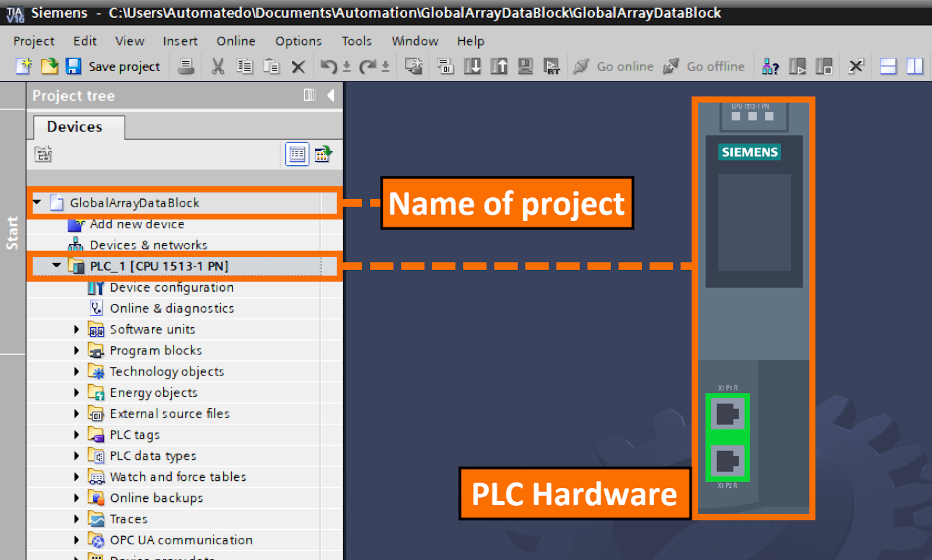
Task: Open the Insert menu
Action: (x=180, y=41)
